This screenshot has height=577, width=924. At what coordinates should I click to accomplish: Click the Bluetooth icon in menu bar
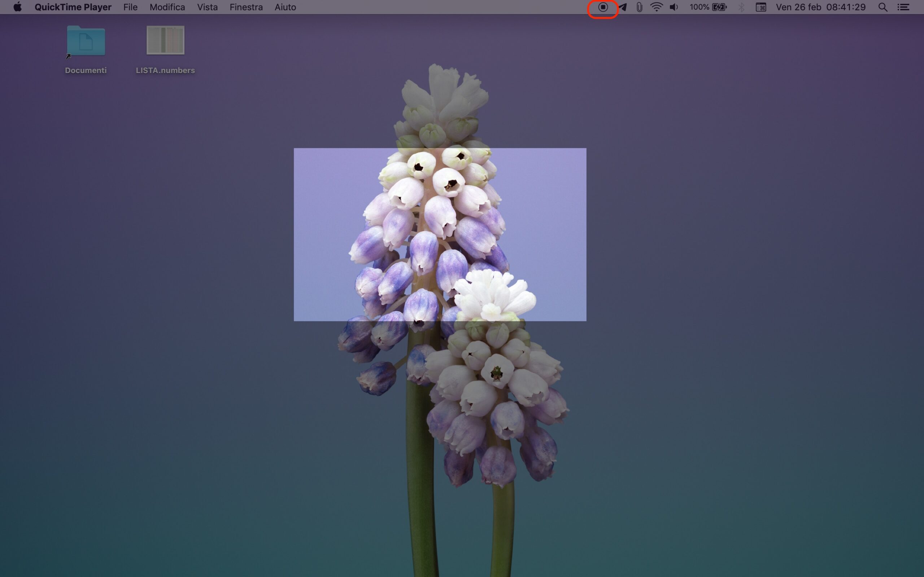pyautogui.click(x=741, y=7)
